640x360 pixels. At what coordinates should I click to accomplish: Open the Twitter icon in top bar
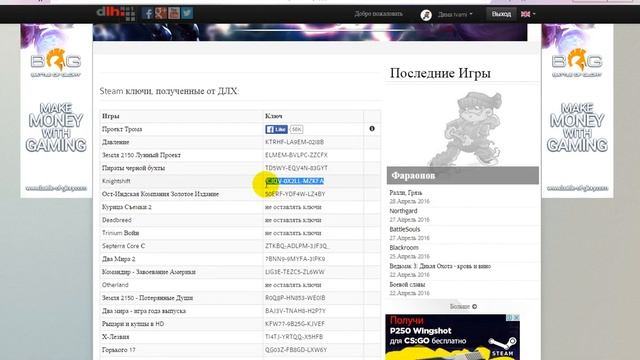point(187,13)
